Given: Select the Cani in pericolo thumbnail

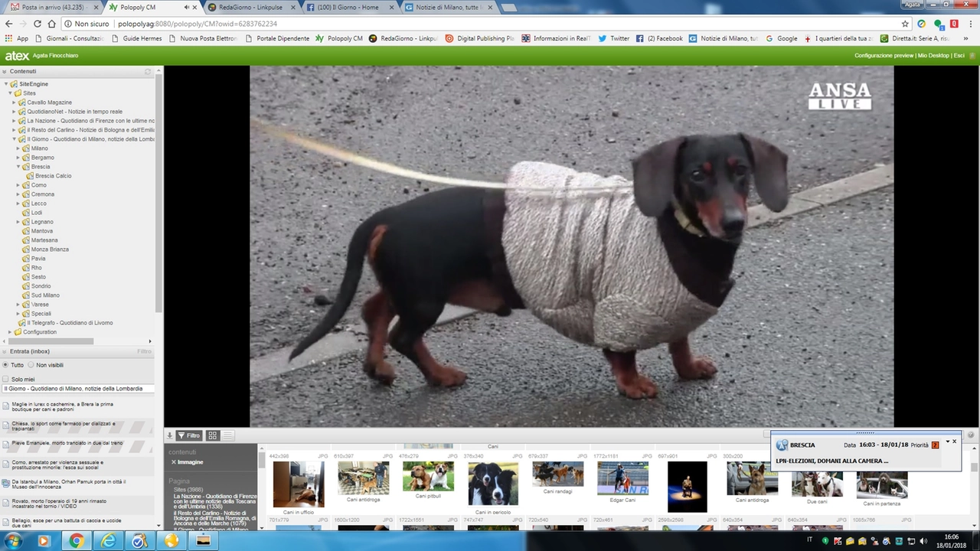Looking at the screenshot, I should point(493,484).
